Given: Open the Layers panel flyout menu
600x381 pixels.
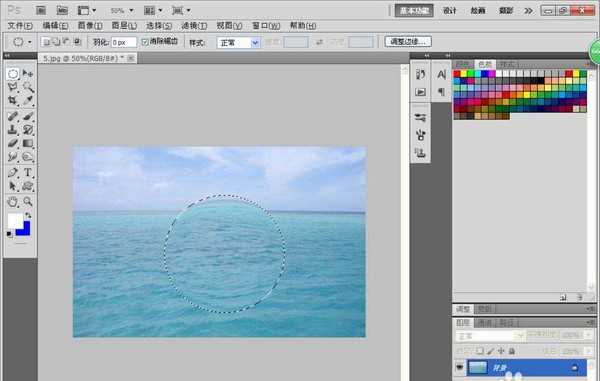Looking at the screenshot, I should coord(590,322).
